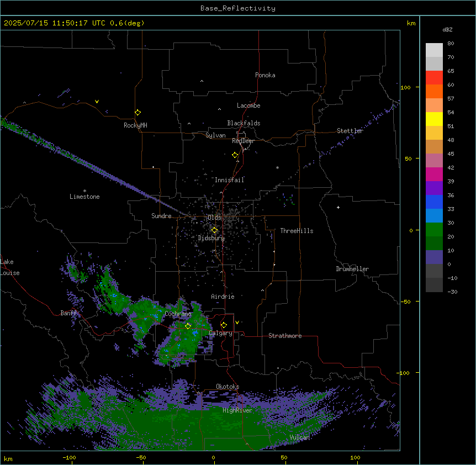Click the yellow V marker northwest of RockyMH
Viewport: 476px width, 465px height.
tap(97, 102)
